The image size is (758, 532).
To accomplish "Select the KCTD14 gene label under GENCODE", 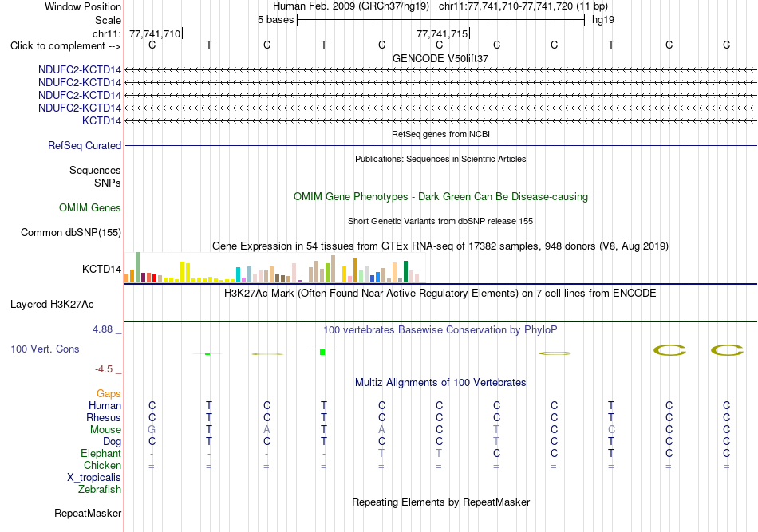I will 101,120.
